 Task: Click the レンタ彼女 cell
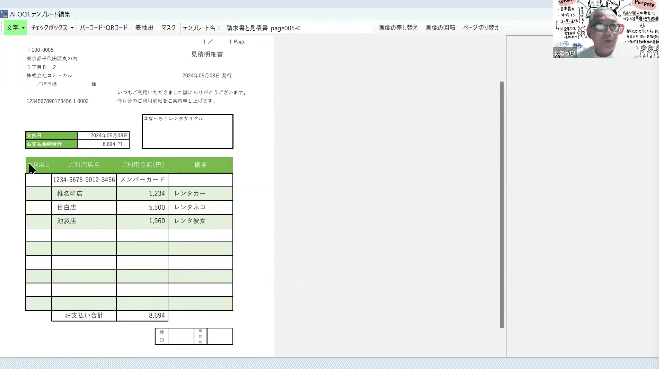200,221
